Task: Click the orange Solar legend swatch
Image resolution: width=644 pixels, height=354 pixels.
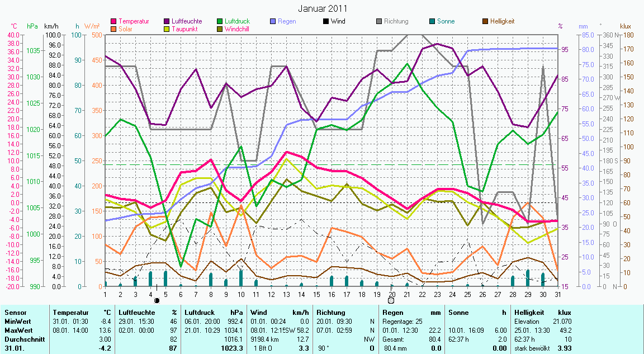Action: [x=114, y=29]
